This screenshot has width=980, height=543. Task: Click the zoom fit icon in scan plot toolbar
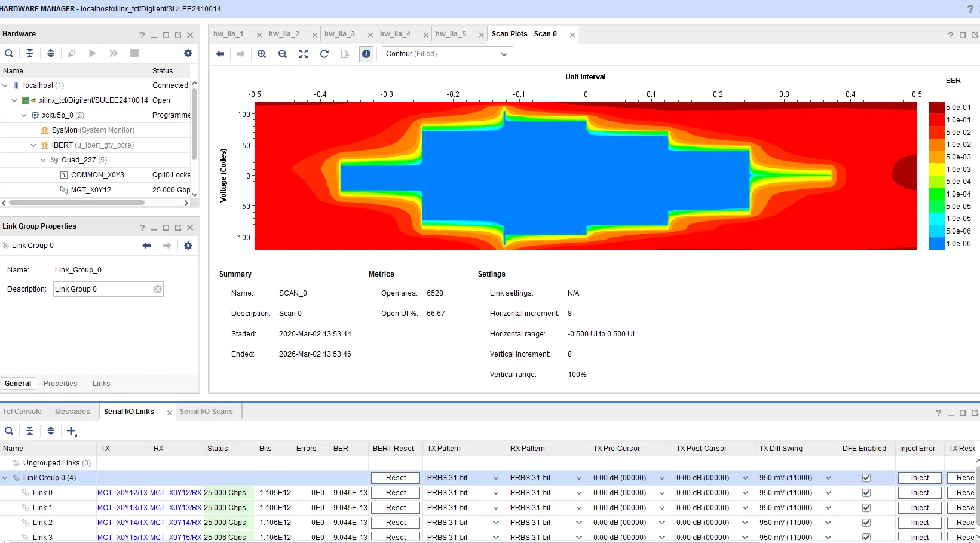tap(304, 54)
